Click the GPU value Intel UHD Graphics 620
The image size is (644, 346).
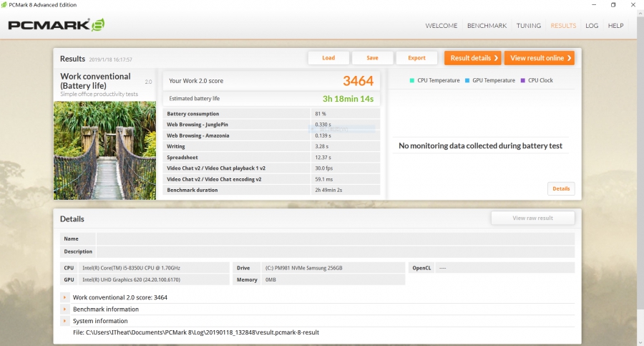[x=154, y=280]
